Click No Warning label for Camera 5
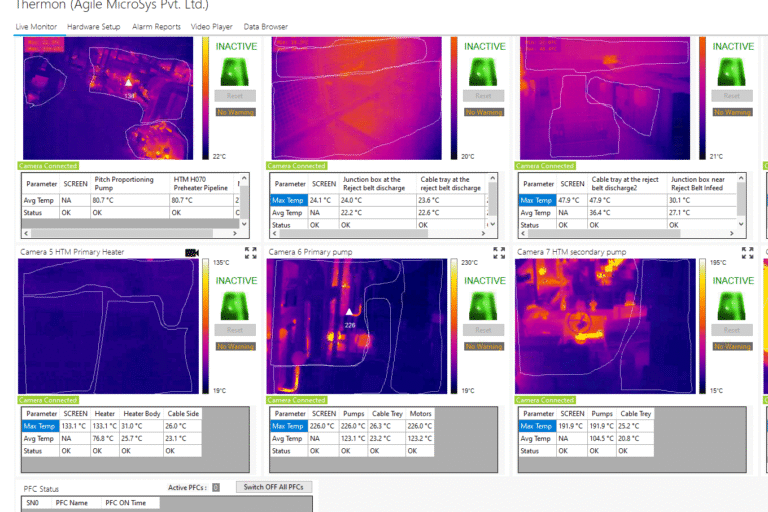The width and height of the screenshot is (768, 512). pyautogui.click(x=236, y=346)
